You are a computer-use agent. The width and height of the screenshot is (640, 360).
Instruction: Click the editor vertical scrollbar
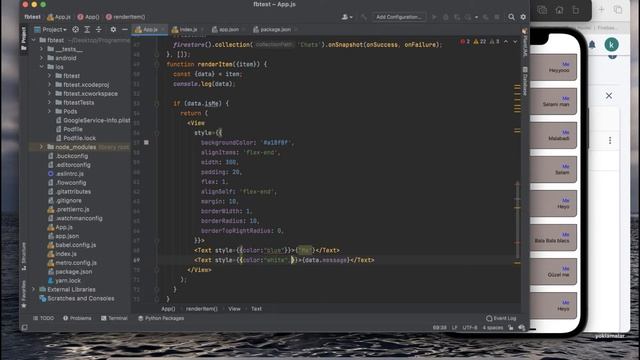pyautogui.click(x=517, y=220)
